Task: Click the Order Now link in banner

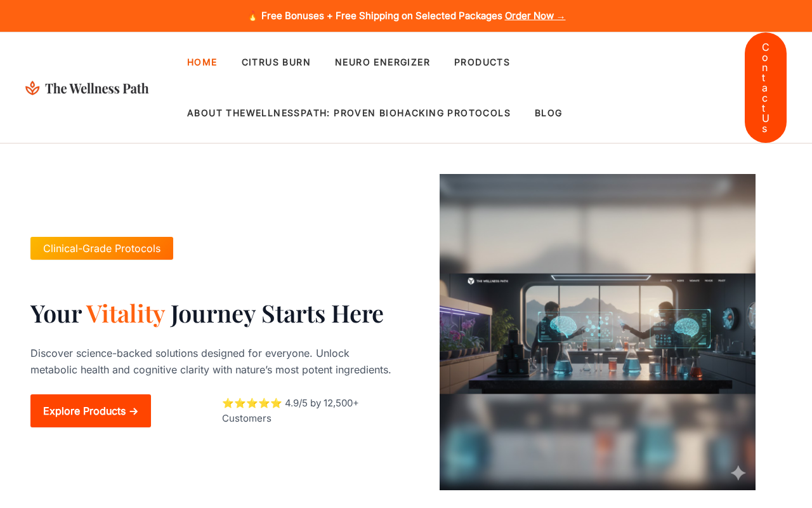Action: (x=535, y=16)
